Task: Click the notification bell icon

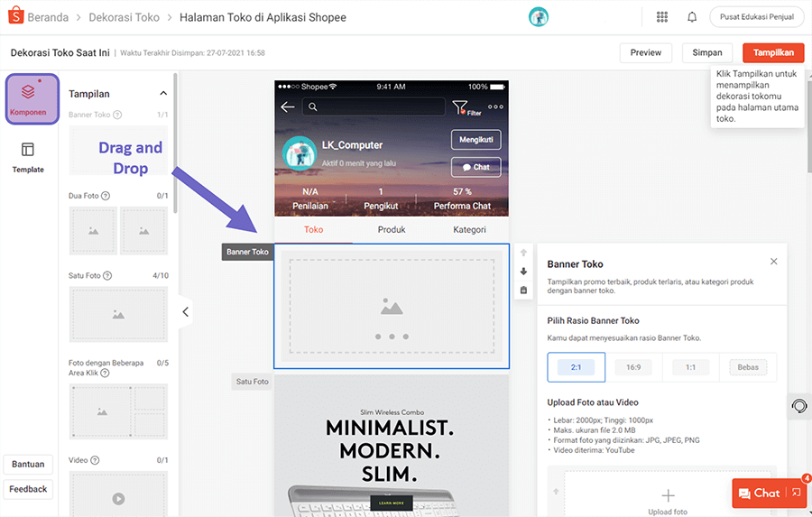Action: [692, 17]
